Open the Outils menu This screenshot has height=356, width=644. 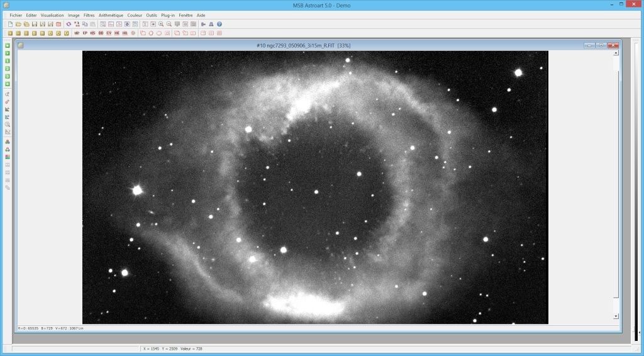(x=152, y=15)
